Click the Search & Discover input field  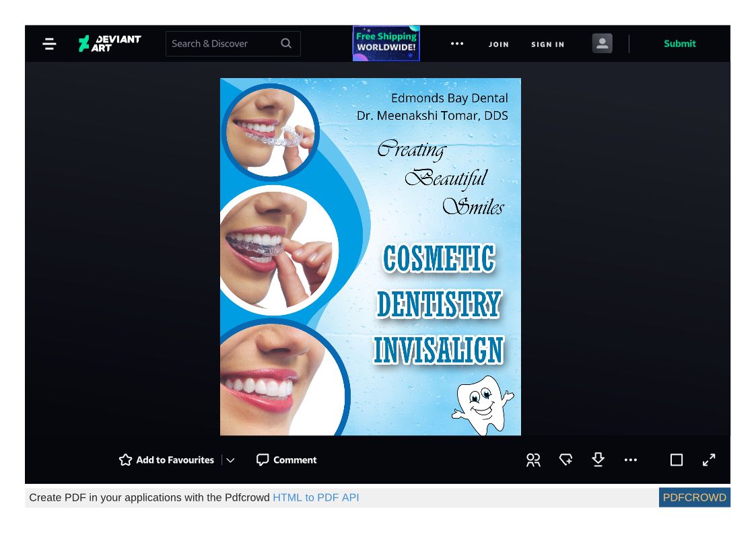[x=222, y=44]
